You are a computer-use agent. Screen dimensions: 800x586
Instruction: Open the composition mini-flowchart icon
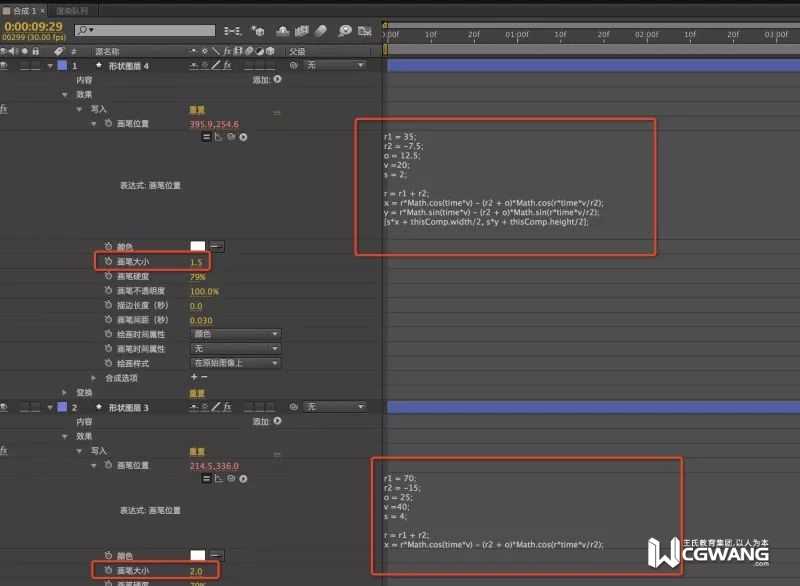[x=233, y=31]
